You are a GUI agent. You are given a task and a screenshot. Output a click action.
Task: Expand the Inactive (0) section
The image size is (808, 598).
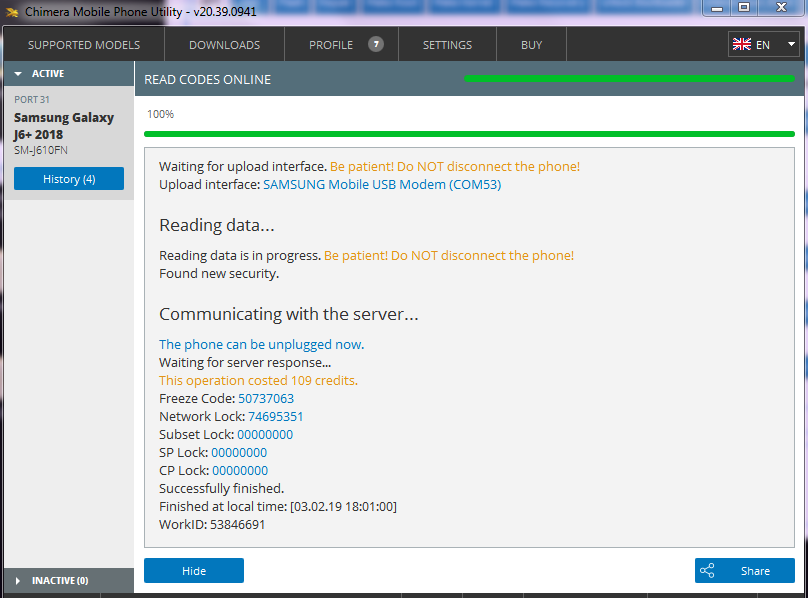(x=69, y=580)
